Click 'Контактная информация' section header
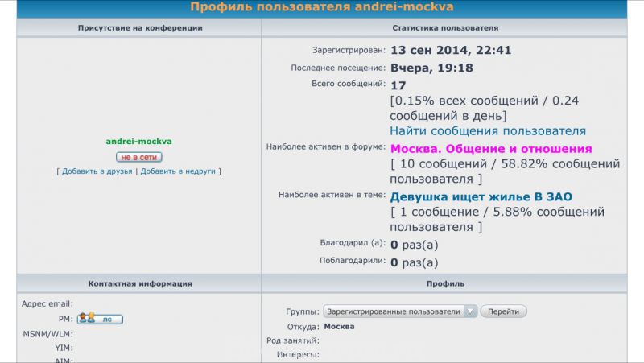Image resolution: width=644 pixels, height=363 pixels. (x=140, y=283)
